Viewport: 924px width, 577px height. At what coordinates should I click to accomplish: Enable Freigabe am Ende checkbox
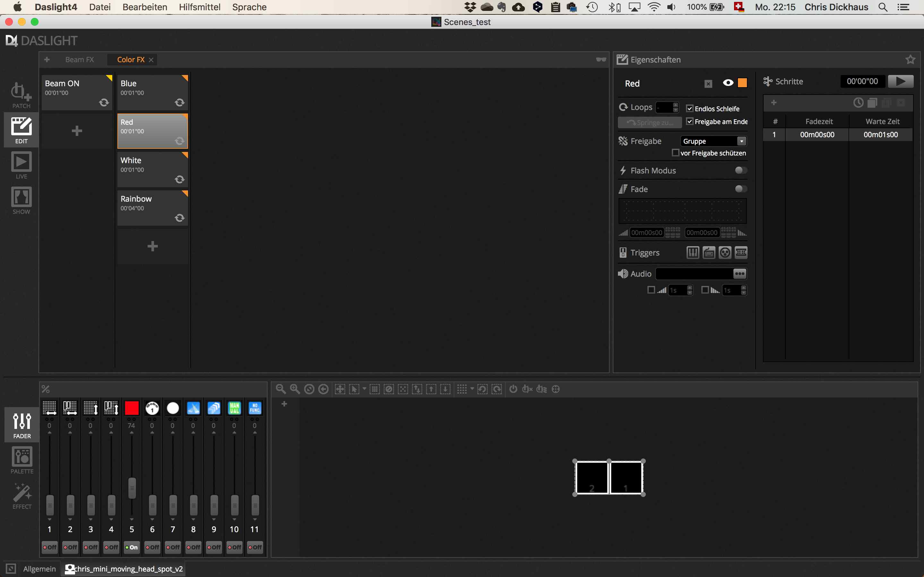pos(690,121)
